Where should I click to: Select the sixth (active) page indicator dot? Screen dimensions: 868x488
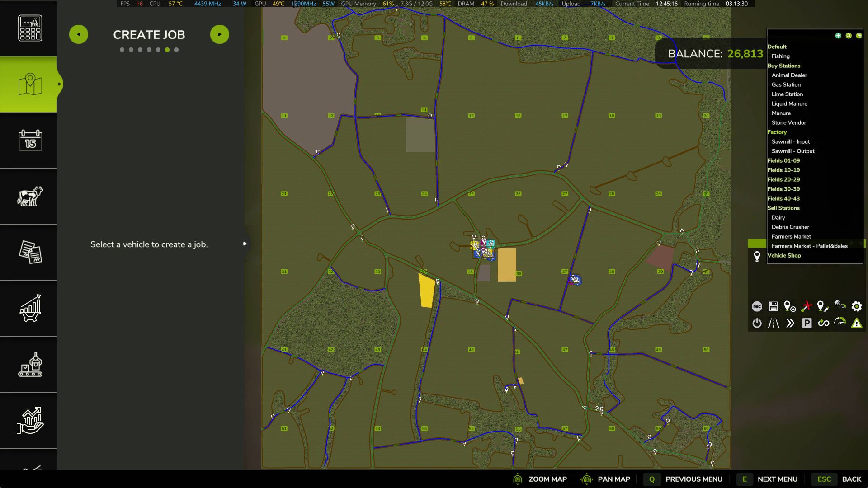(x=167, y=50)
